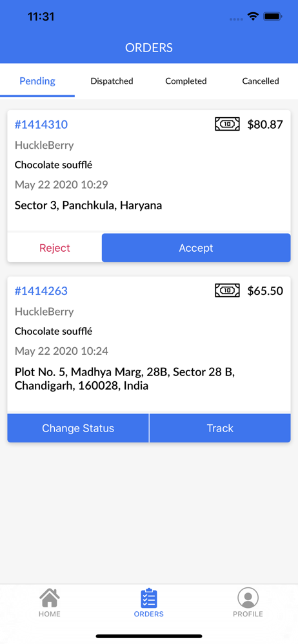This screenshot has height=644, width=298.
Task: Switch to the Dispatched tab
Action: tap(112, 81)
